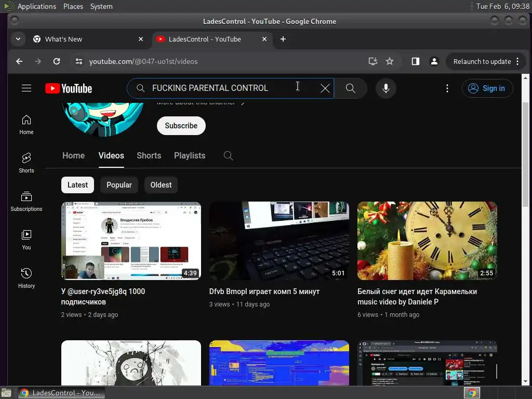Screen dimensions: 532x399
Task: Click the channel avatar image
Action: tap(102, 119)
